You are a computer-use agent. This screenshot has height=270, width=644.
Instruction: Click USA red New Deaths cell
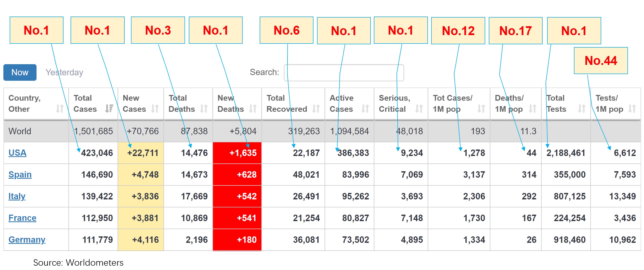pyautogui.click(x=237, y=153)
